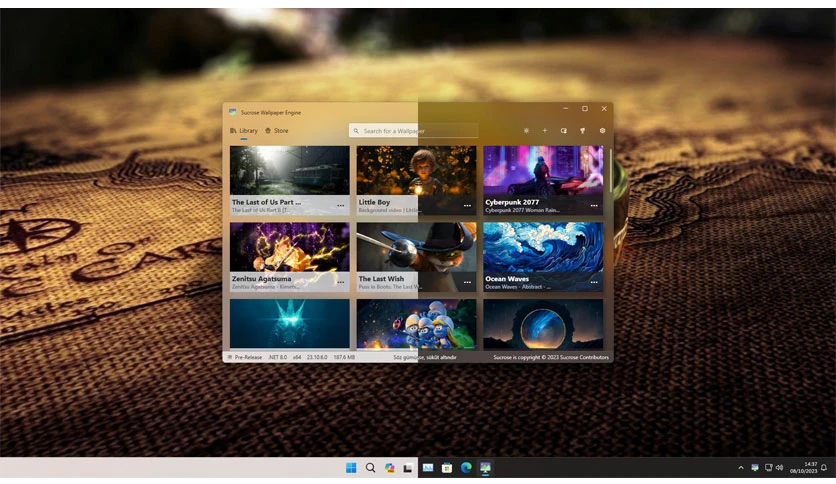Select the glowing blue monster wallpaper thumbnail
Image resolution: width=836 pixels, height=484 pixels.
(290, 324)
